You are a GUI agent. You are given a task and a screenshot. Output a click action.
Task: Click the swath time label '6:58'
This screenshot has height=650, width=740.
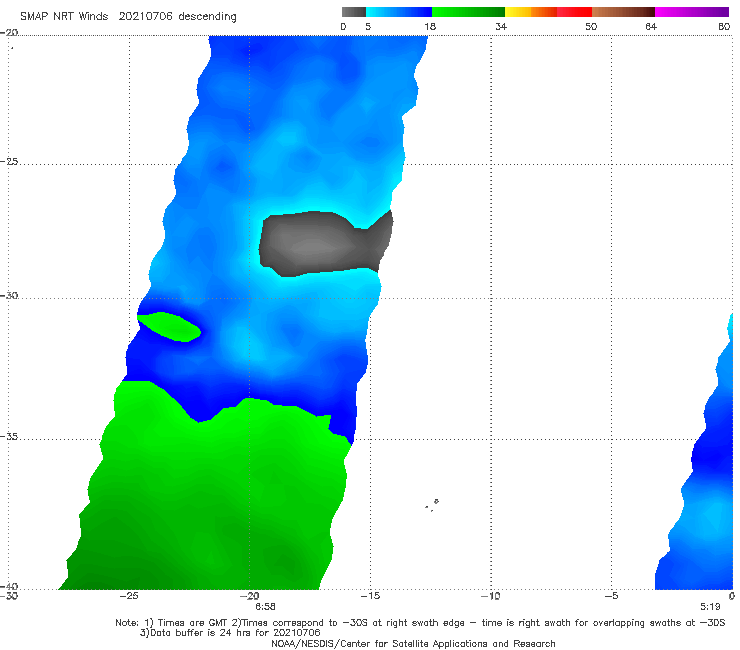tap(265, 607)
